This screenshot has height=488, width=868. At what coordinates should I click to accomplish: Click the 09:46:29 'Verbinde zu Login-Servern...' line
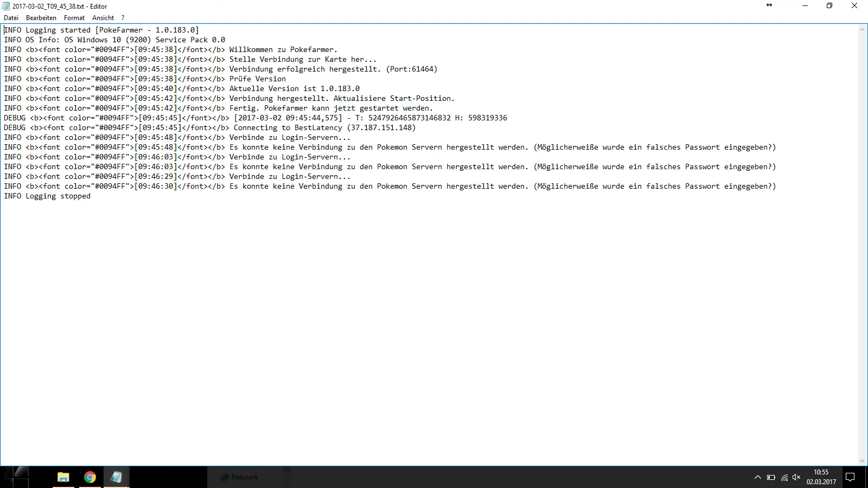pyautogui.click(x=177, y=177)
